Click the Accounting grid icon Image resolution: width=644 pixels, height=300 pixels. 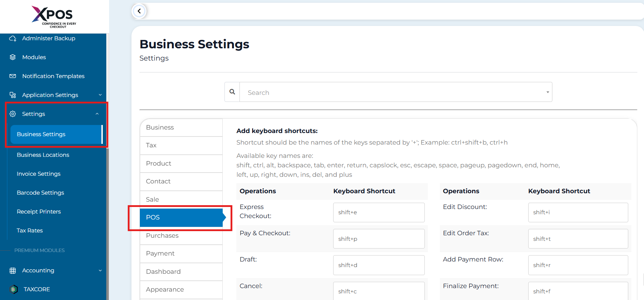[x=13, y=271]
